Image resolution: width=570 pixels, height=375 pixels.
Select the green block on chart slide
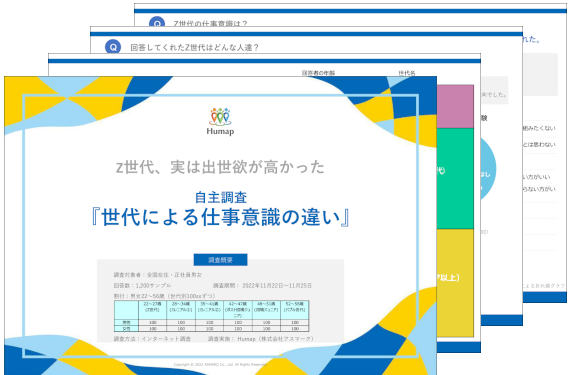pos(455,178)
